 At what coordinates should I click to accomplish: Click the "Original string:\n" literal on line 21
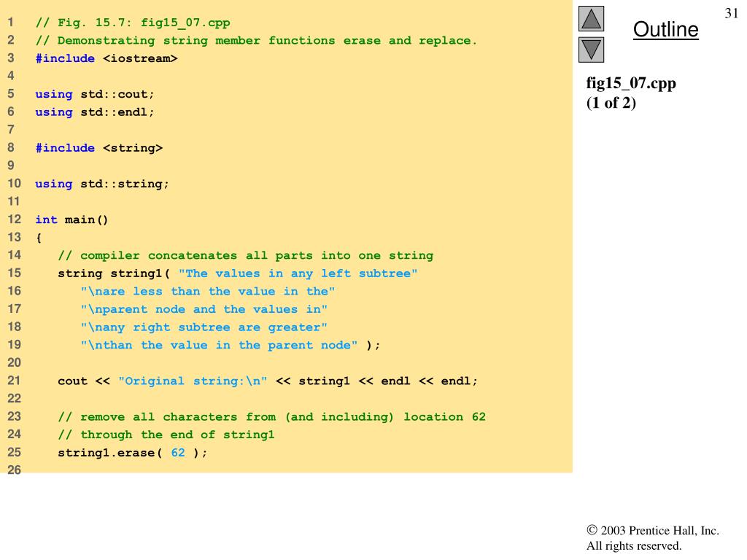(x=193, y=381)
